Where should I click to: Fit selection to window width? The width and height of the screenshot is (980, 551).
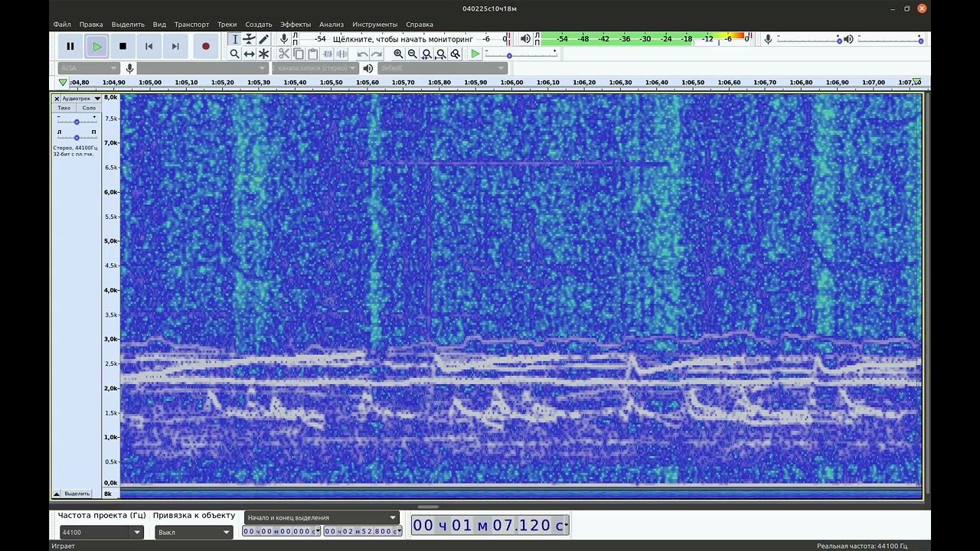click(x=426, y=54)
